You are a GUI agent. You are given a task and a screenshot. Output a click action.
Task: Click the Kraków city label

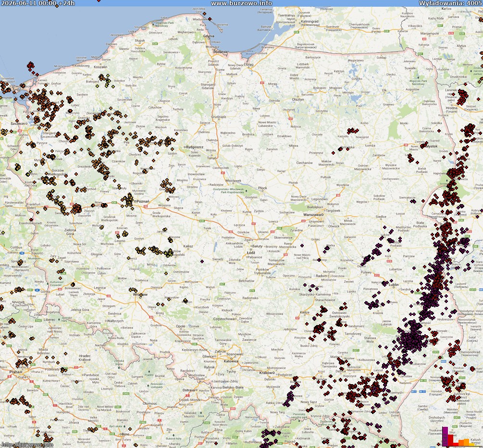[x=265, y=373]
